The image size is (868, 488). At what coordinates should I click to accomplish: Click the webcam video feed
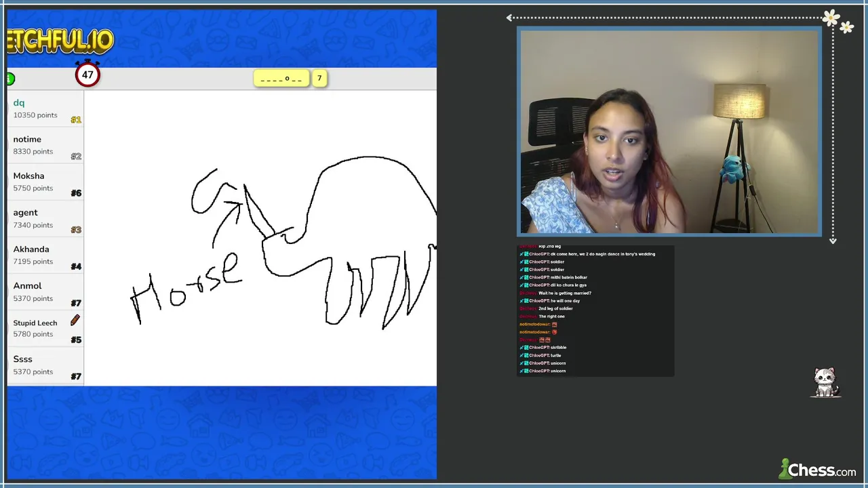669,131
